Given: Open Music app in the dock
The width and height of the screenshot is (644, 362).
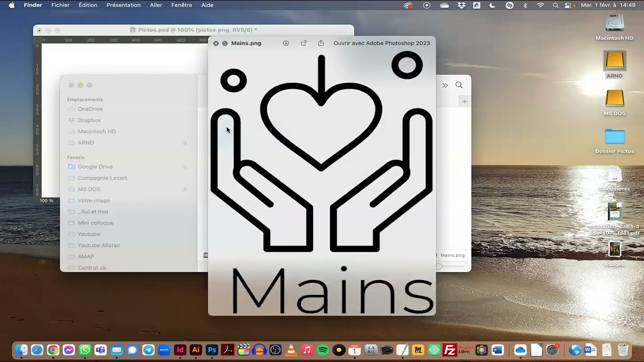Looking at the screenshot, I should click(x=307, y=350).
